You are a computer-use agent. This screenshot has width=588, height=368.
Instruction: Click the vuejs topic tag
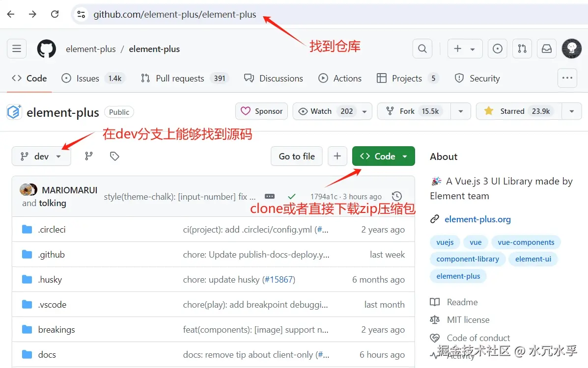[x=445, y=242]
